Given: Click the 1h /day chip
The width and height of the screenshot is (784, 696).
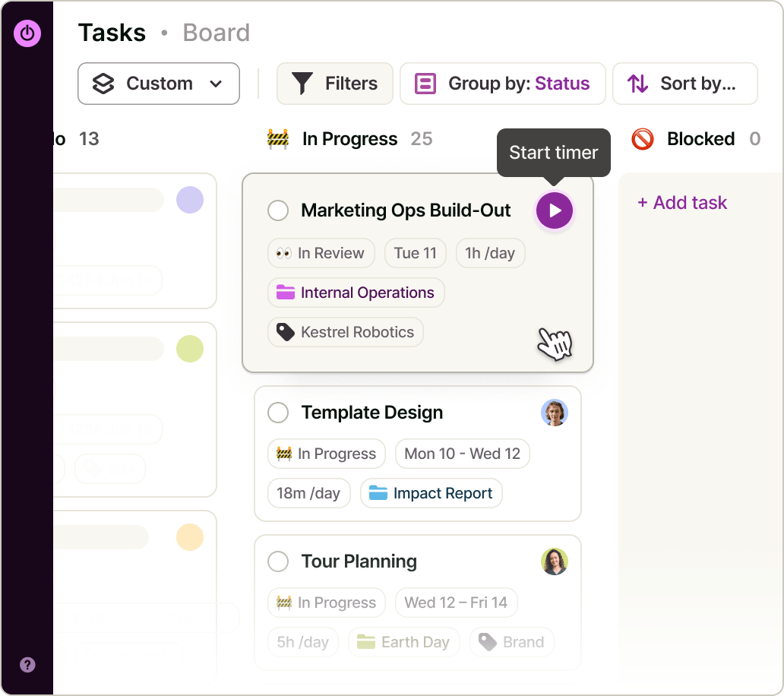Looking at the screenshot, I should 490,253.
